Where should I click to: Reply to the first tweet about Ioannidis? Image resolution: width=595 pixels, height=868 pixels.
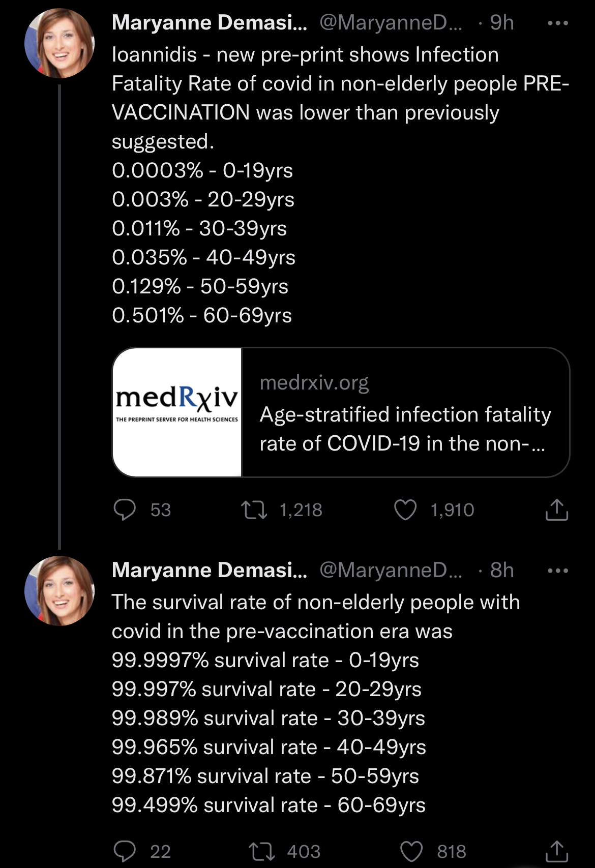point(125,510)
